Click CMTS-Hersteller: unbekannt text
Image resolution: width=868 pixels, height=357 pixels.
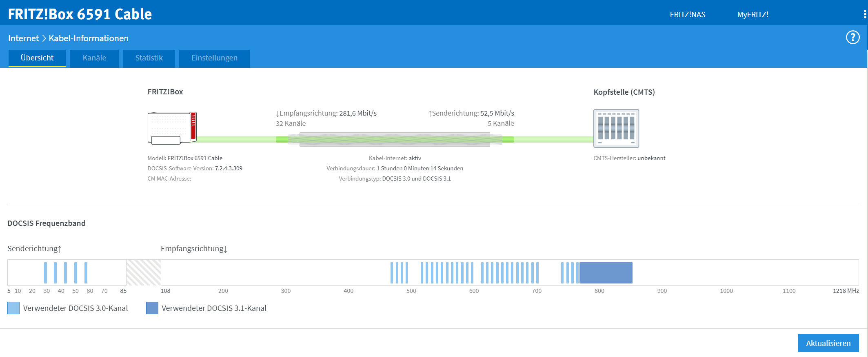(x=629, y=158)
